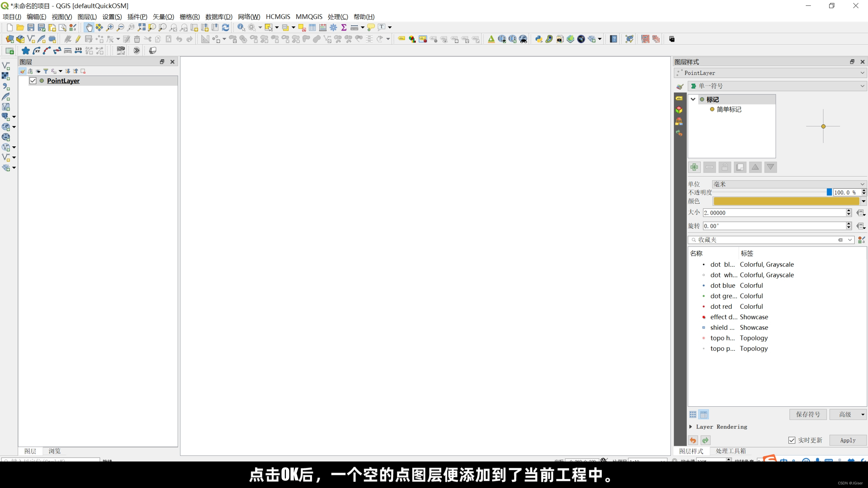Screen dimensions: 868x488
Task: Open the PointLayer layer selector dropdown
Action: [x=771, y=73]
